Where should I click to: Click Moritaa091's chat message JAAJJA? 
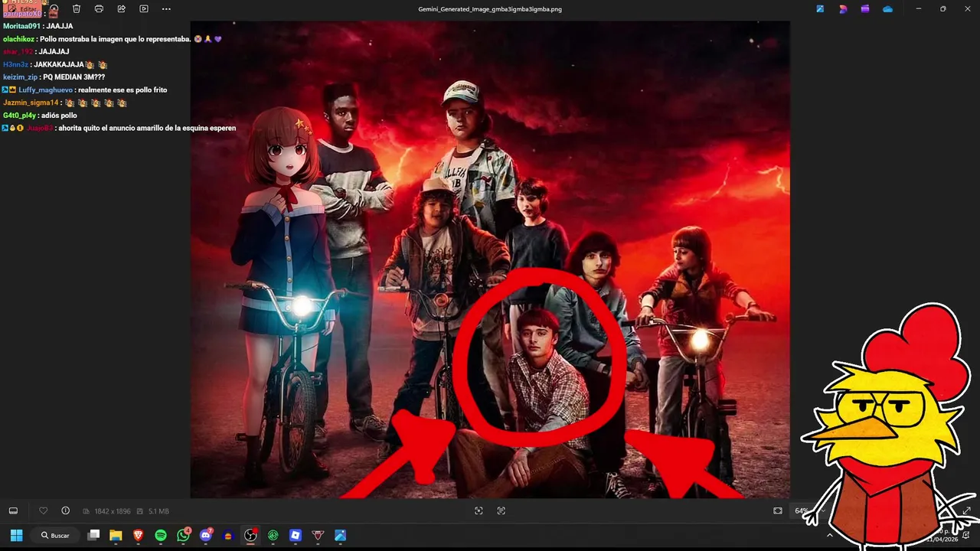coord(38,26)
